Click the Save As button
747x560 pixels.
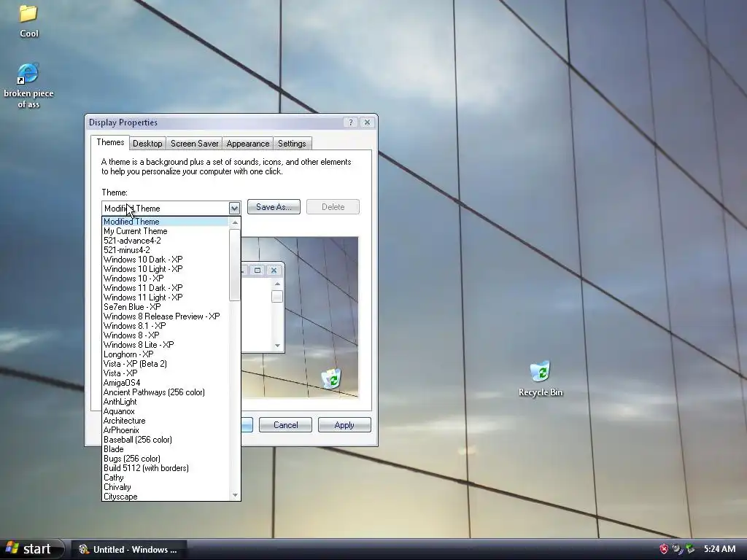(x=274, y=206)
